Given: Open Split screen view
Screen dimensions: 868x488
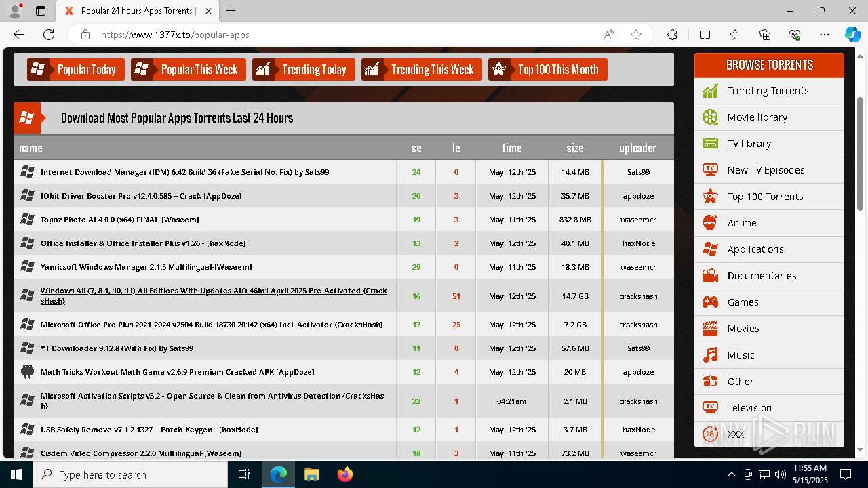Looking at the screenshot, I should click(x=705, y=35).
